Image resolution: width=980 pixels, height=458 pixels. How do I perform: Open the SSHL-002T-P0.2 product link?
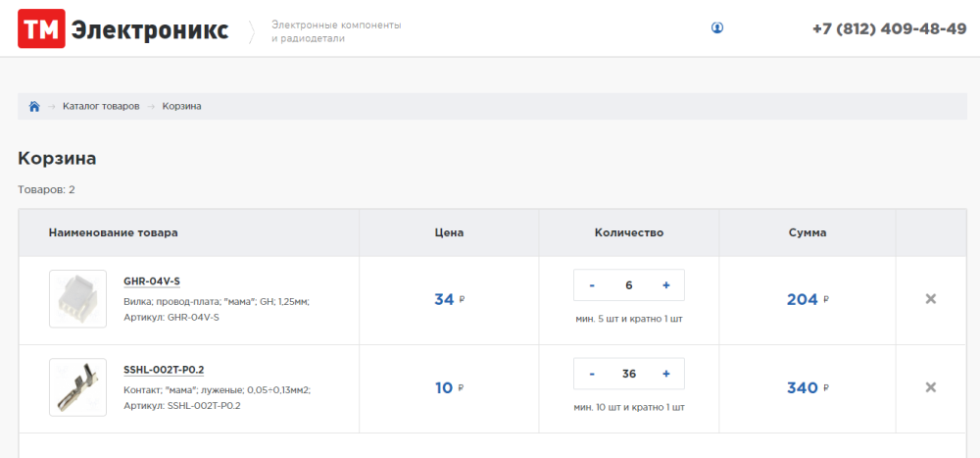[164, 370]
